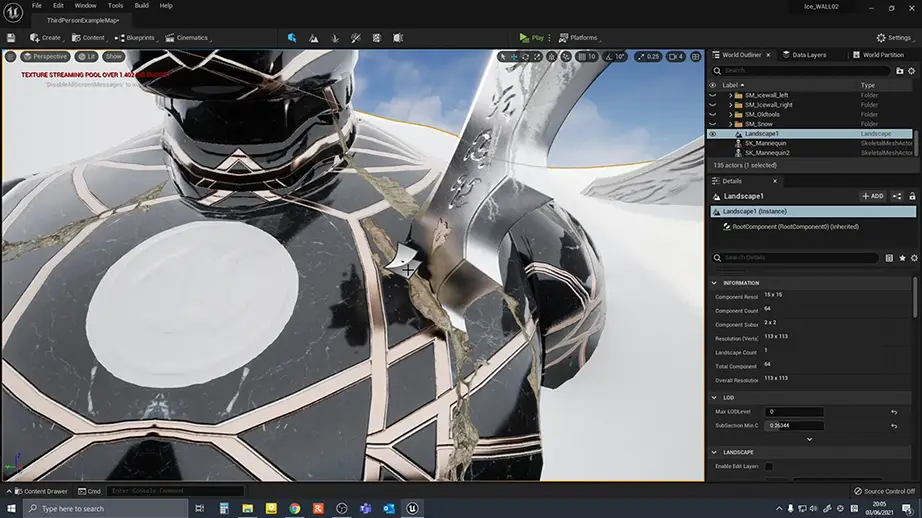
Task: Expand the SM_Snow folder
Action: 730,123
